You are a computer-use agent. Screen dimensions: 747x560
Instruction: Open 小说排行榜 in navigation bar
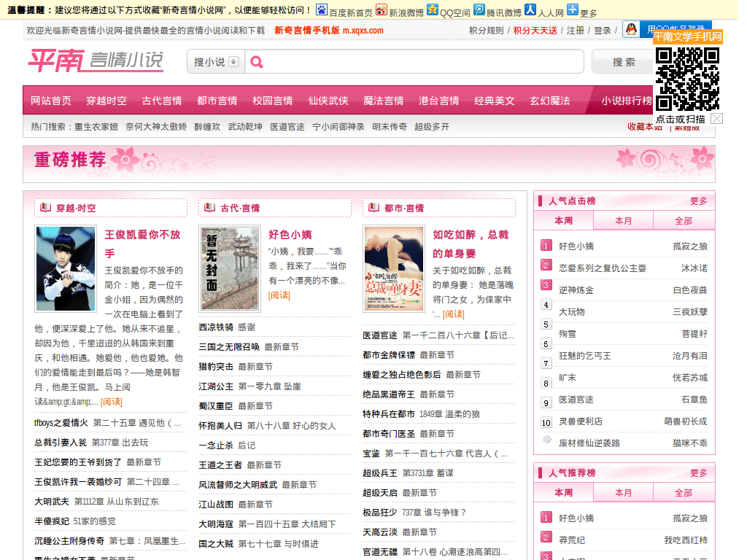tap(627, 101)
